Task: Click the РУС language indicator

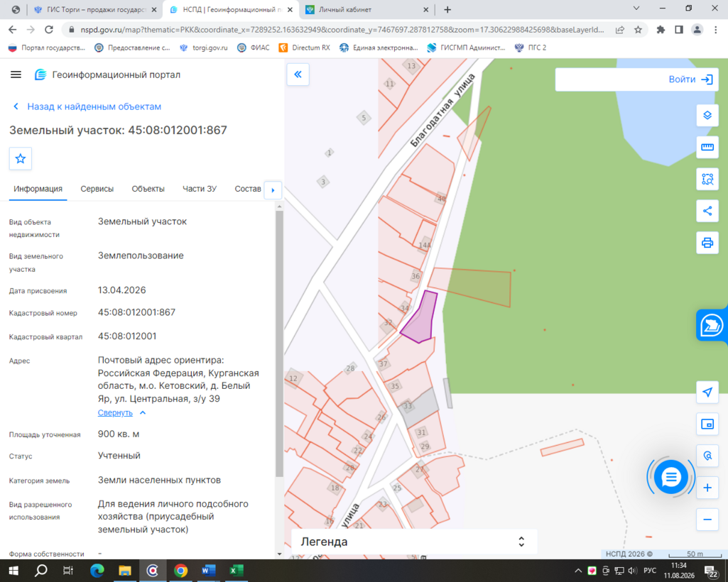Action: click(650, 571)
